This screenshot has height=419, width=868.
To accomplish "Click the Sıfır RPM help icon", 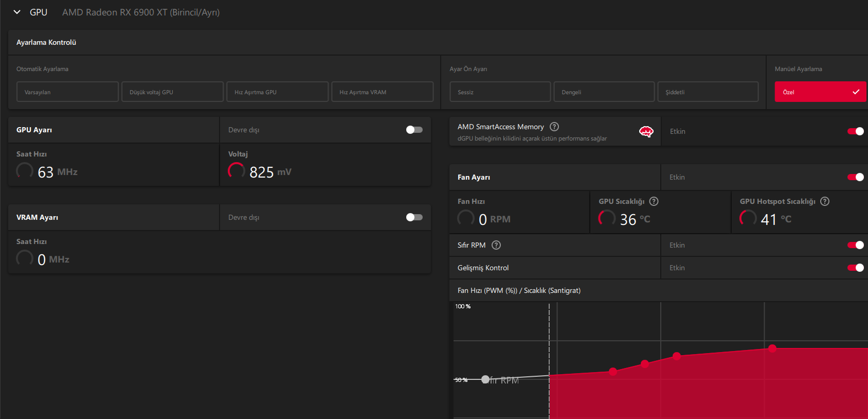I will [496, 245].
